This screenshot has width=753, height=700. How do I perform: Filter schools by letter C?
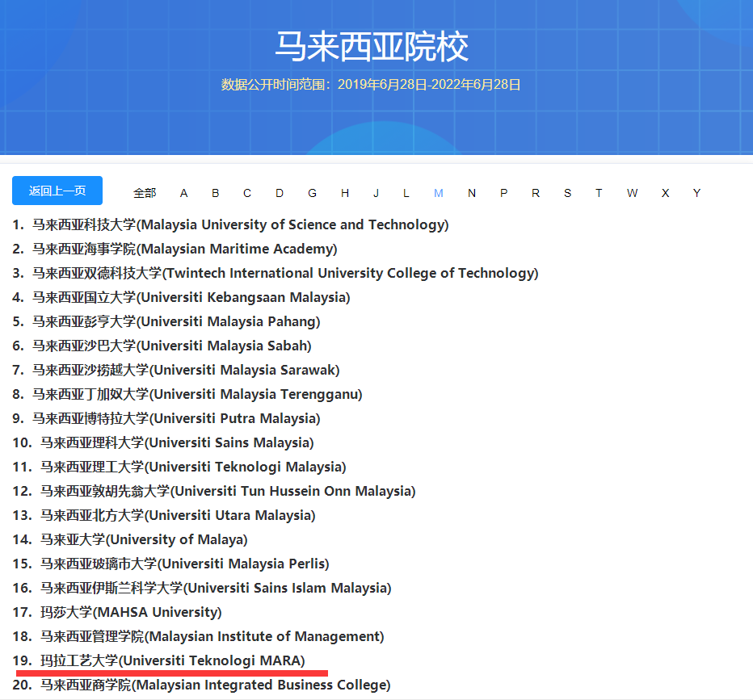pyautogui.click(x=247, y=193)
